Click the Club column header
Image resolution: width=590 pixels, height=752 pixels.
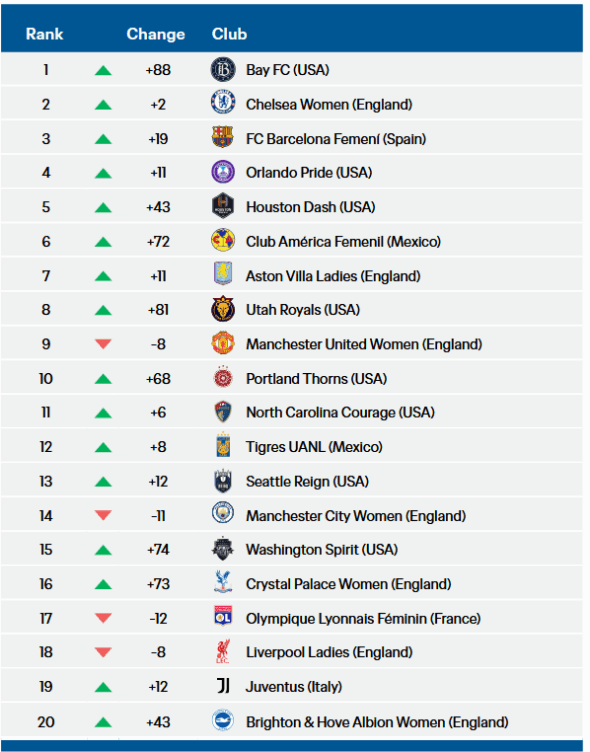229,34
